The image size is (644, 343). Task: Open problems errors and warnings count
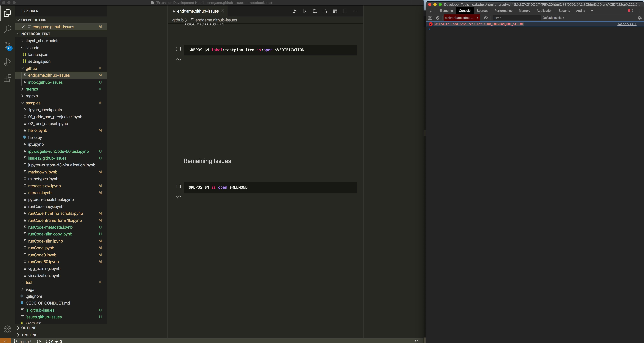[x=54, y=341]
